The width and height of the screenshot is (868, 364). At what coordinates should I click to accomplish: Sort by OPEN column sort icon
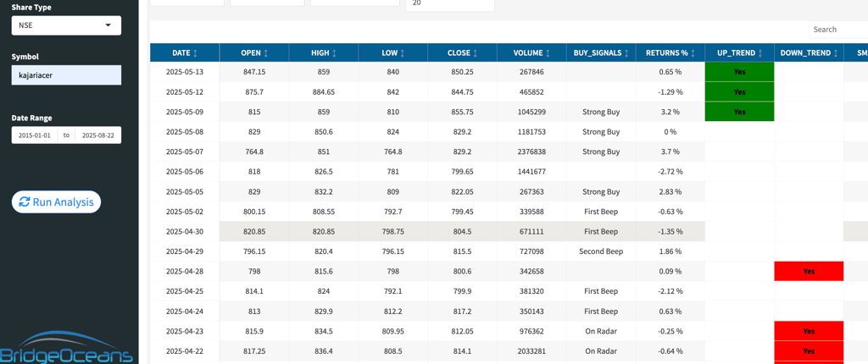[265, 53]
